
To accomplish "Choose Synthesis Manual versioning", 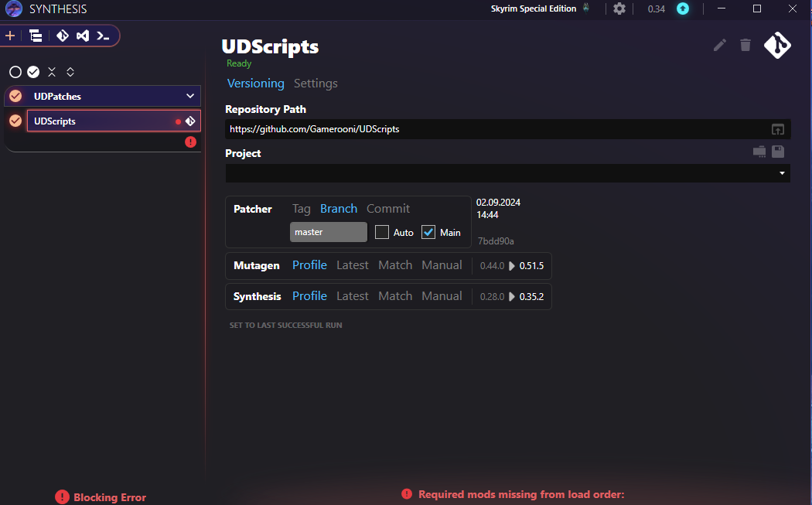I will (x=442, y=296).
